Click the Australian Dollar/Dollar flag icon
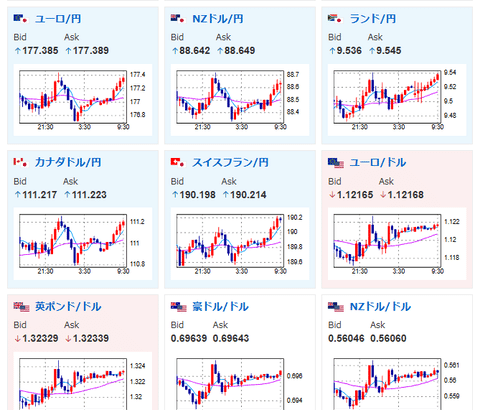 (178, 307)
